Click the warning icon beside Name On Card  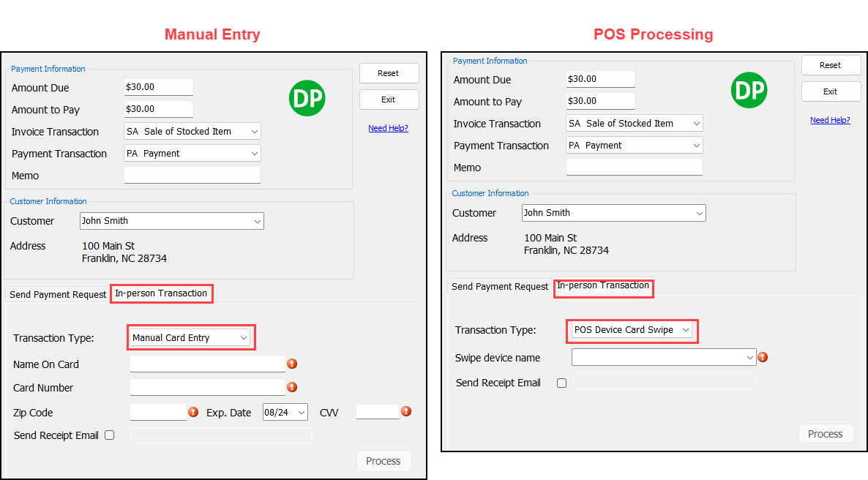tap(292, 363)
